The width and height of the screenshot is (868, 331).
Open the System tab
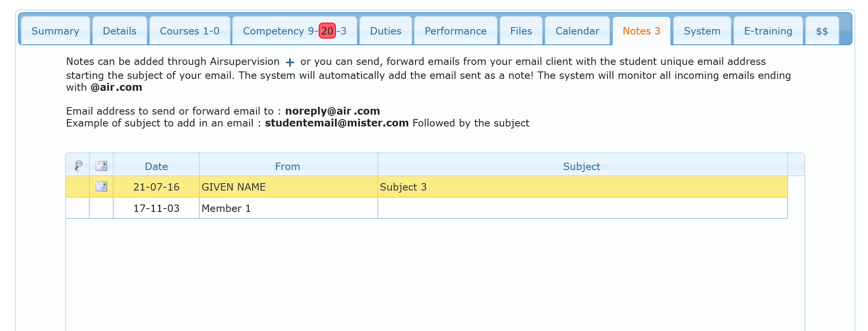click(x=702, y=31)
